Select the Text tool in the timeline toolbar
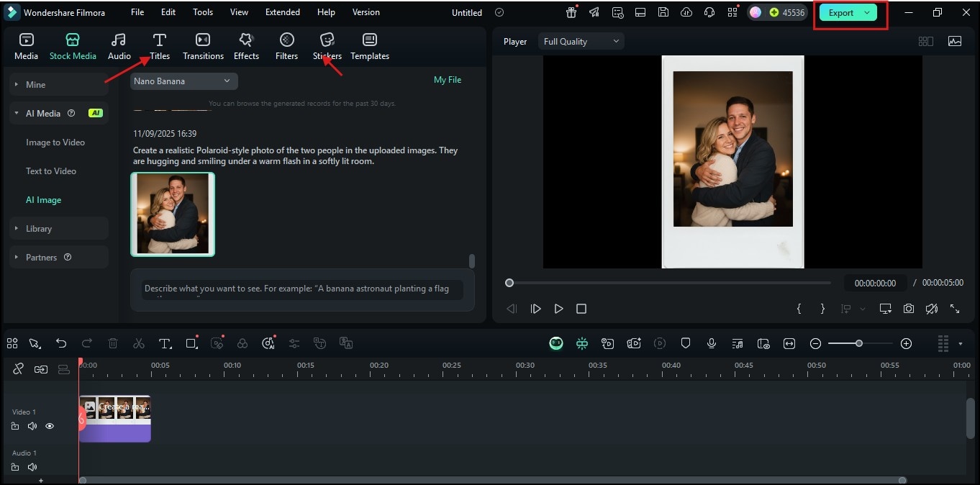The width and height of the screenshot is (980, 485). (x=165, y=343)
